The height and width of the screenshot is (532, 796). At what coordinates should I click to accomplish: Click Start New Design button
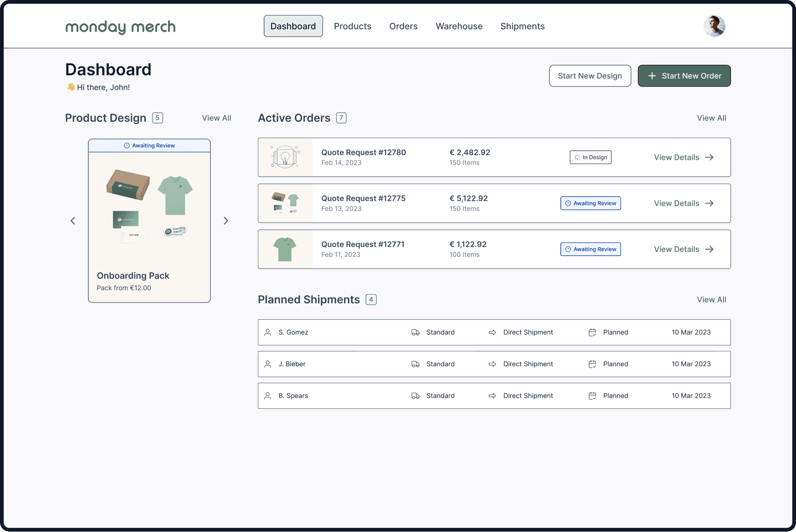(x=590, y=76)
